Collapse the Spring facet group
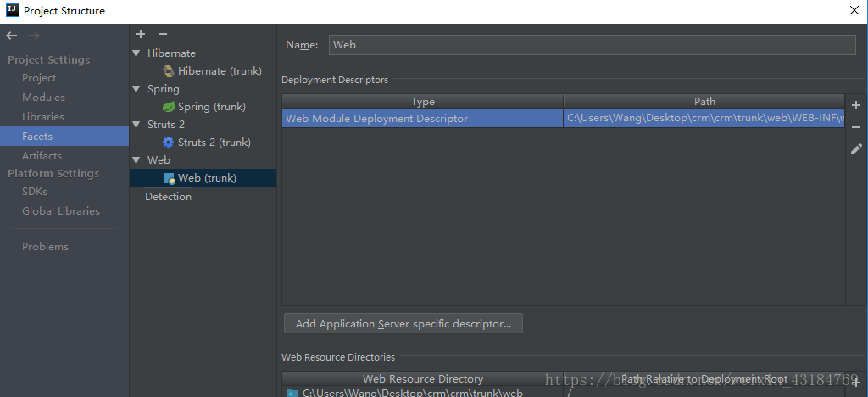 (x=136, y=89)
